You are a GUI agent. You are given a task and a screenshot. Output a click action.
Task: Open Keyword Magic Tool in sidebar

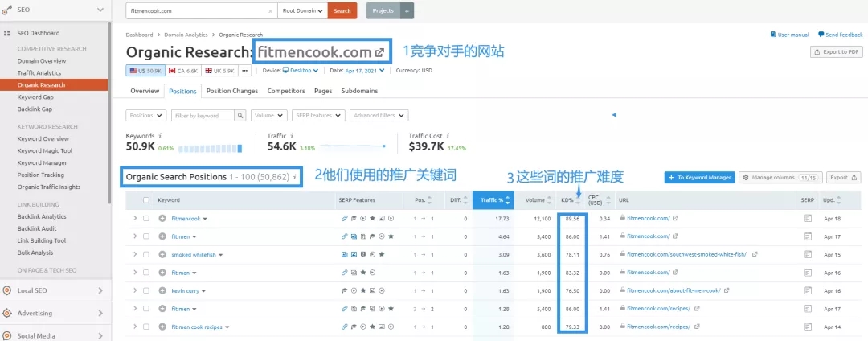pos(45,150)
